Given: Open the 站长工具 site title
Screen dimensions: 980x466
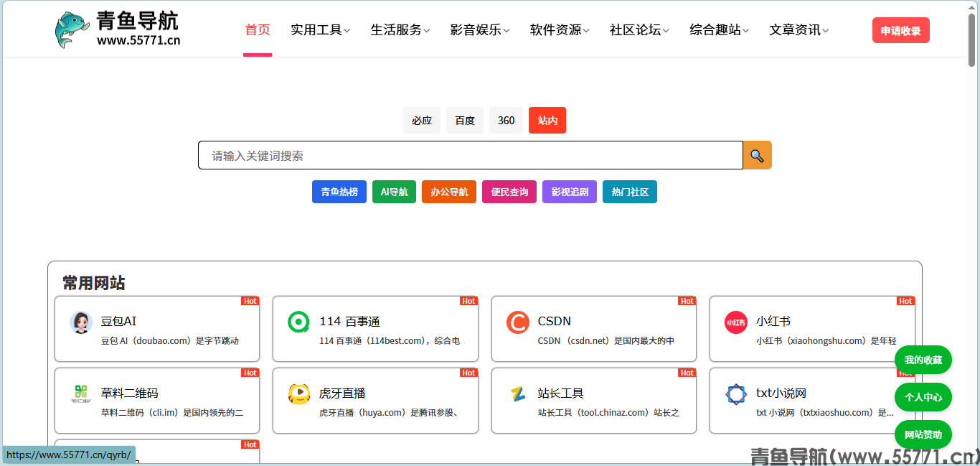Looking at the screenshot, I should 561,393.
